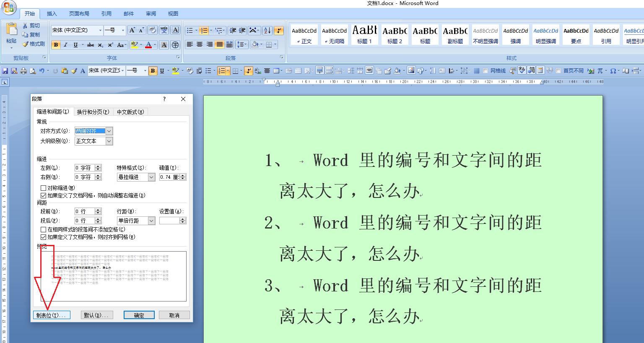Click the shading paint bucket in ribbon
This screenshot has width=644, height=343.
point(254,44)
